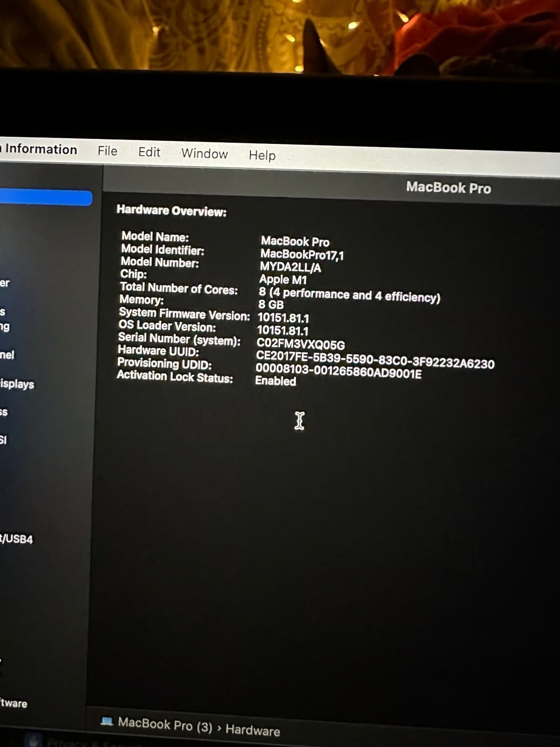Click model number MYDA2LL/A
Viewport: 560px width, 747px height.
coord(290,267)
